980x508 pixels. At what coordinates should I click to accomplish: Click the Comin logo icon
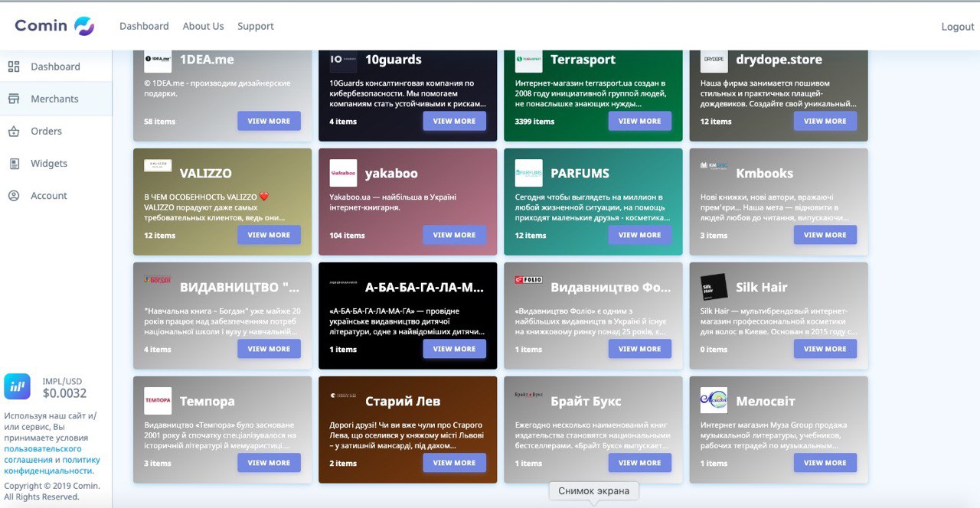pyautogui.click(x=84, y=26)
